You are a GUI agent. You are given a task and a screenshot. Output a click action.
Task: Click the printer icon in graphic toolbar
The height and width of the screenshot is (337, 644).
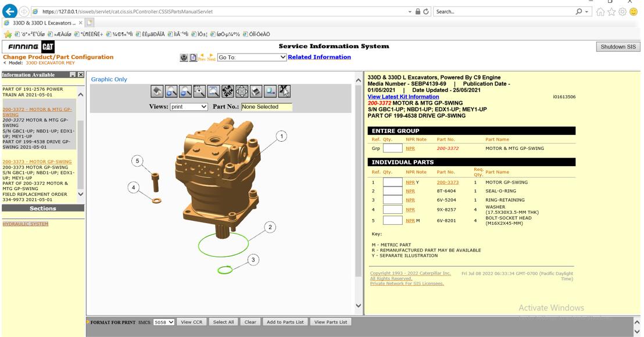point(256,91)
